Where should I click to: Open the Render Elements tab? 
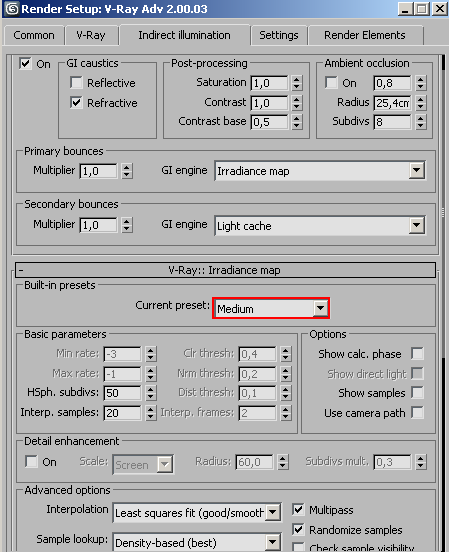click(365, 35)
